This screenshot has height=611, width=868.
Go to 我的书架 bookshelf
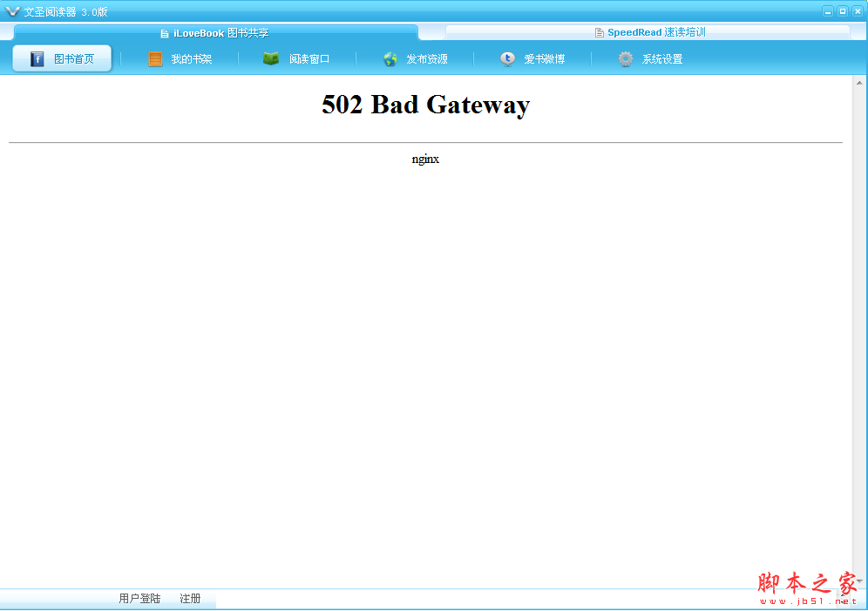192,58
